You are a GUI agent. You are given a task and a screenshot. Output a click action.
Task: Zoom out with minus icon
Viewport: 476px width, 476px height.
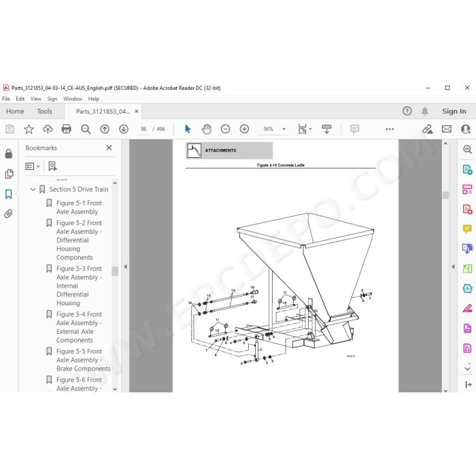pyautogui.click(x=225, y=129)
